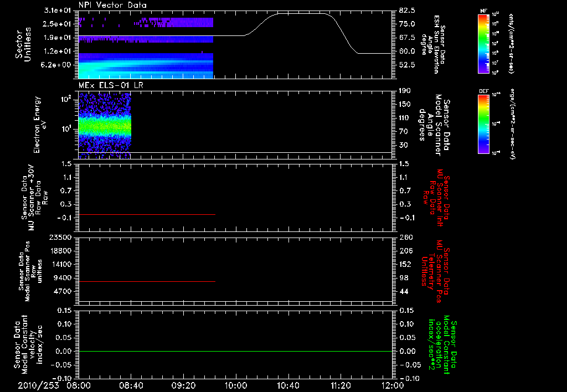Click the '52.5' sun elevation tick label
Image resolution: width=567 pixels, height=392 pixels.
(407, 65)
